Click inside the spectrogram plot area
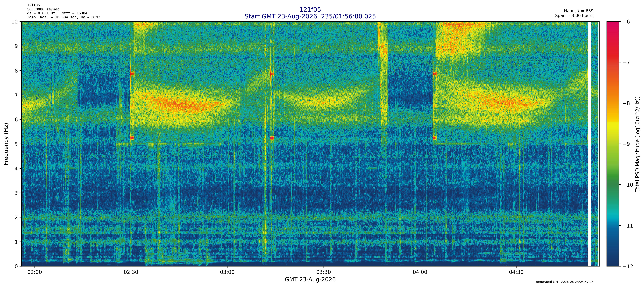Screen dimensions: 644x287 pos(311,144)
